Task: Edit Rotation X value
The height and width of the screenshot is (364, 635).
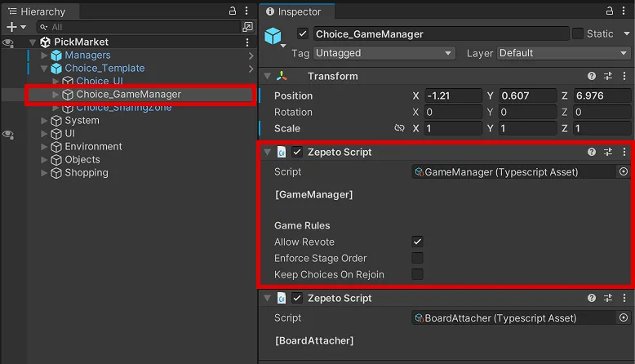Action: [453, 112]
